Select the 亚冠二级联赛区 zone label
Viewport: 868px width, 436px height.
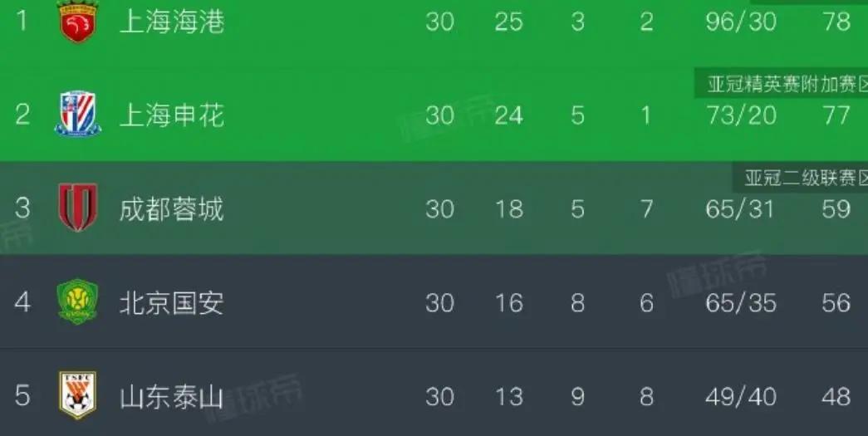(x=801, y=179)
